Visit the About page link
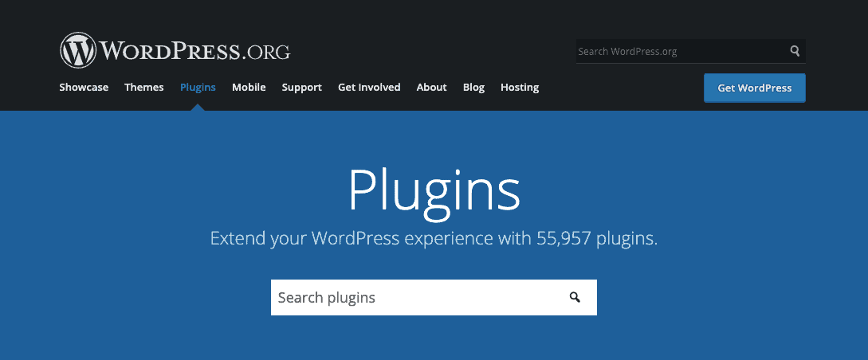The width and height of the screenshot is (868, 360). pyautogui.click(x=432, y=88)
